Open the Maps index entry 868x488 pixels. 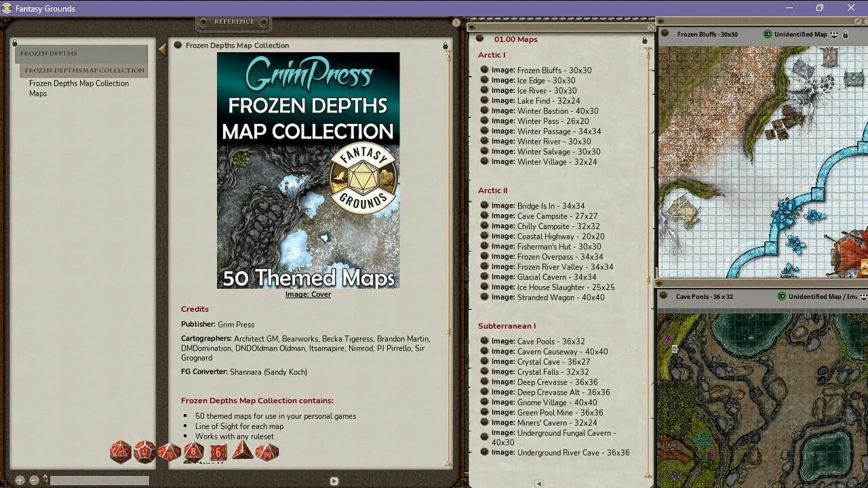click(x=38, y=94)
